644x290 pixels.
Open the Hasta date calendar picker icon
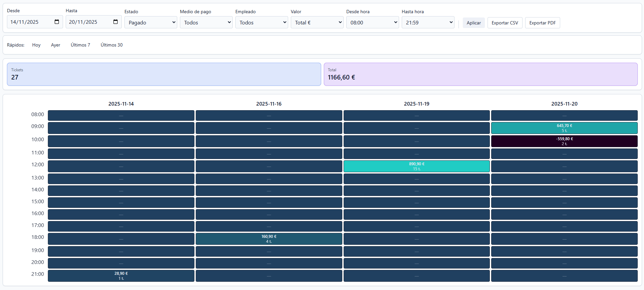point(116,22)
